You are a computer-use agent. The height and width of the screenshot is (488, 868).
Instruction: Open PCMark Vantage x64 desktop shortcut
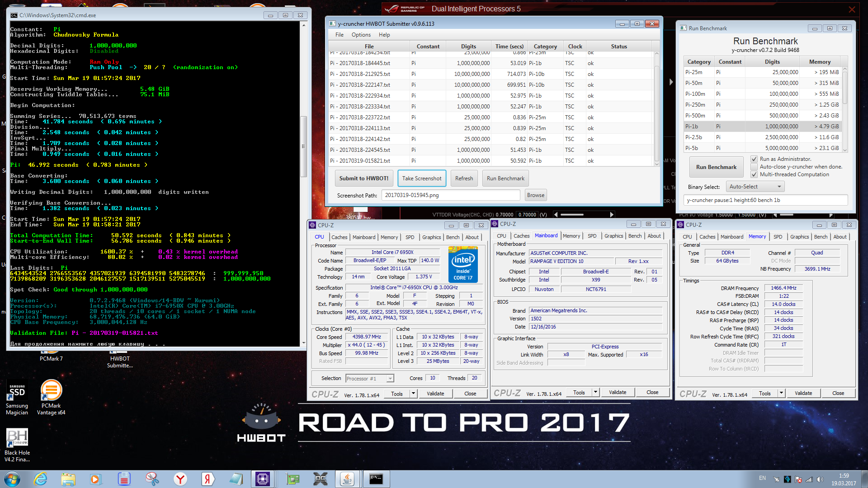(51, 398)
